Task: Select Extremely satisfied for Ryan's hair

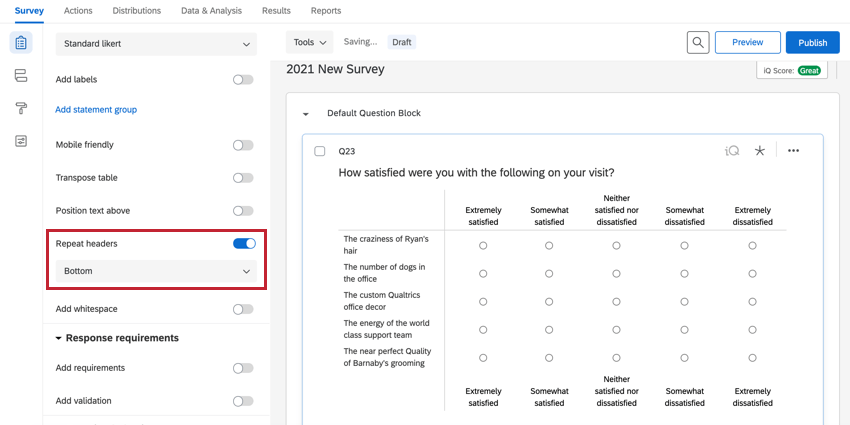Action: pyautogui.click(x=483, y=245)
